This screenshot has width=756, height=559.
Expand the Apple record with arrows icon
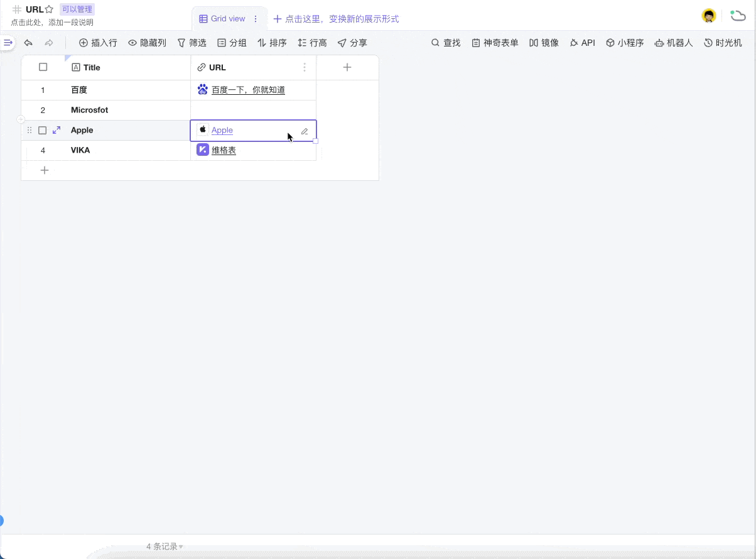57,130
